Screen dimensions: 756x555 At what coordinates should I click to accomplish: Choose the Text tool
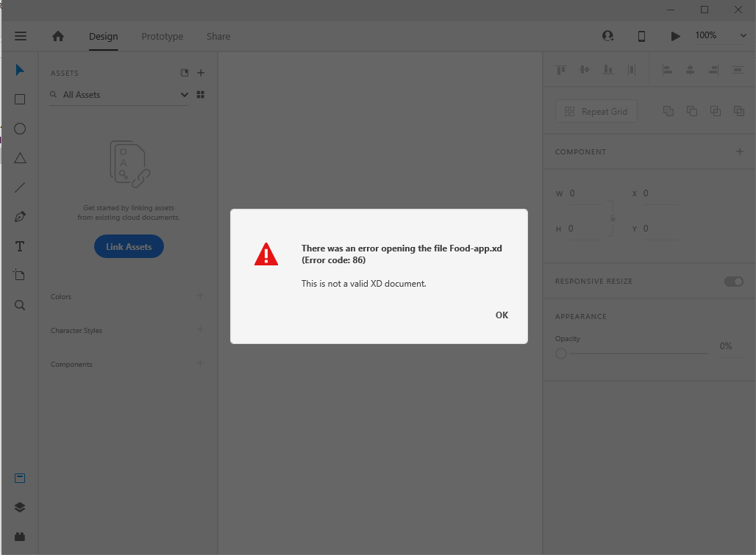[x=20, y=246]
